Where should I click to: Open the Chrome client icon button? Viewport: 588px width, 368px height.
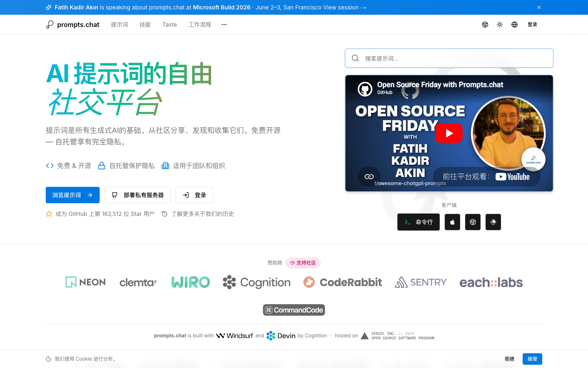pos(473,222)
